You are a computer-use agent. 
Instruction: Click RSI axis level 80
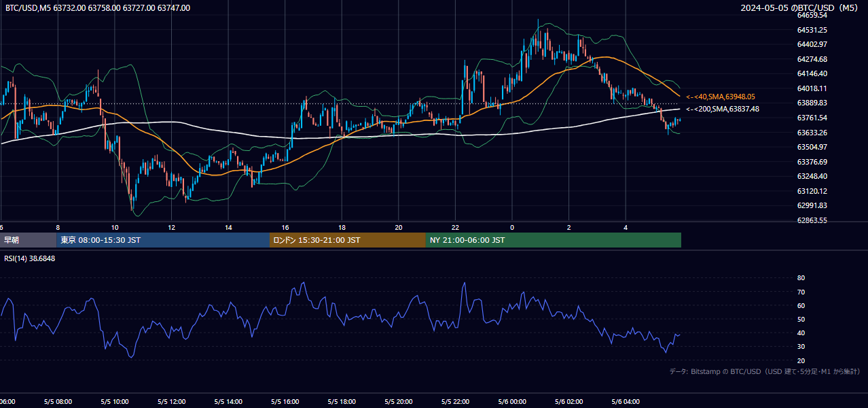[801, 278]
